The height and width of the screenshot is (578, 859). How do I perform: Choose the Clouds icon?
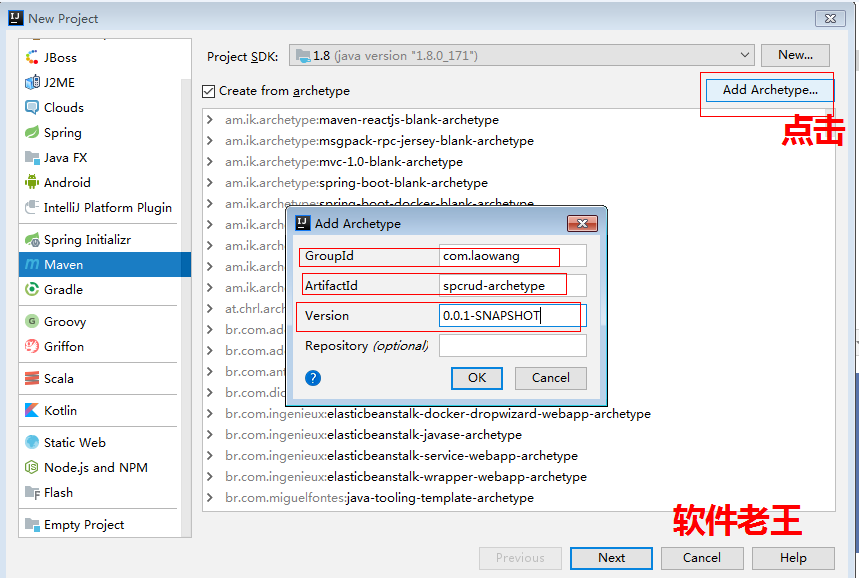click(x=32, y=107)
